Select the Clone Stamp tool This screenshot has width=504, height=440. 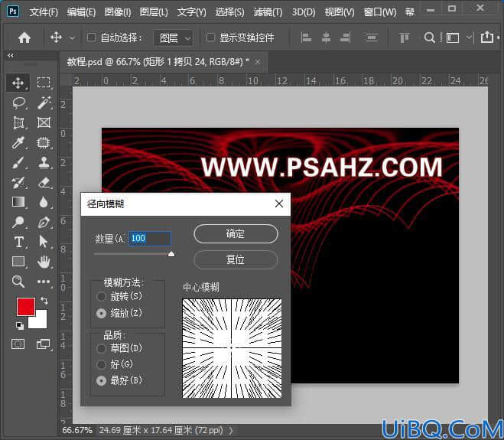pyautogui.click(x=44, y=163)
